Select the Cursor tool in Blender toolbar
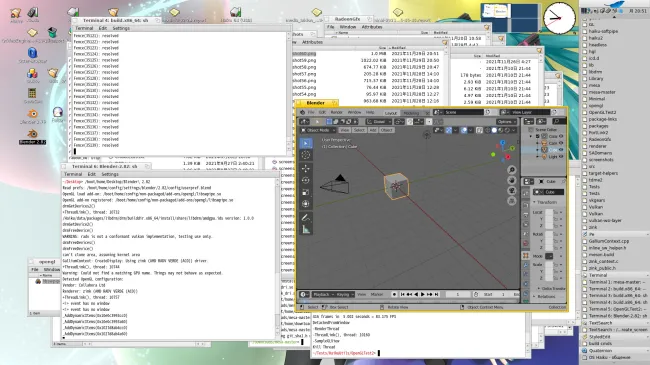650x365 pixels. (x=306, y=155)
